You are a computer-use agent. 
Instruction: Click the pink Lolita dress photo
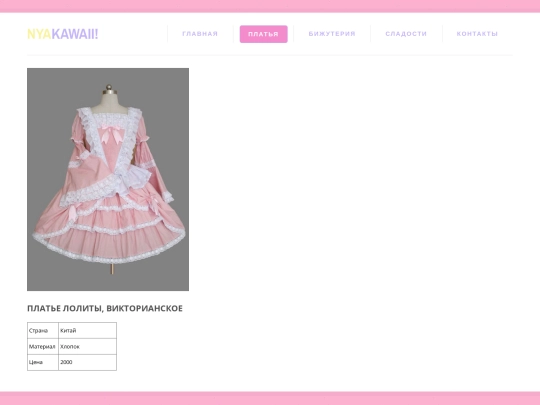(108, 179)
